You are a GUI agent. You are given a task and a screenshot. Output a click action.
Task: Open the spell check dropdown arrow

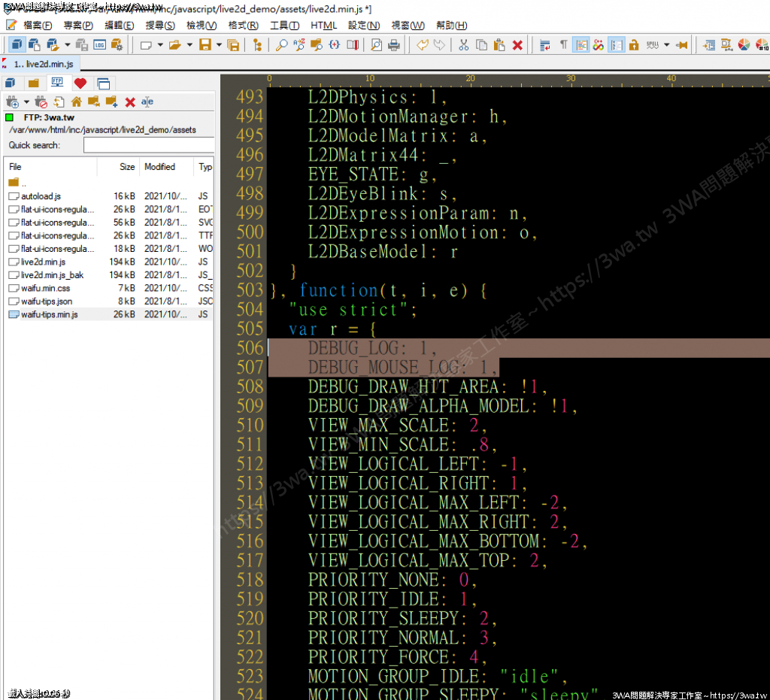tap(667, 45)
